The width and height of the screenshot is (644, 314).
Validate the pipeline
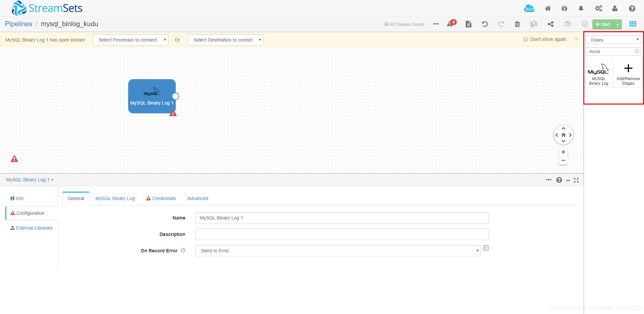585,24
